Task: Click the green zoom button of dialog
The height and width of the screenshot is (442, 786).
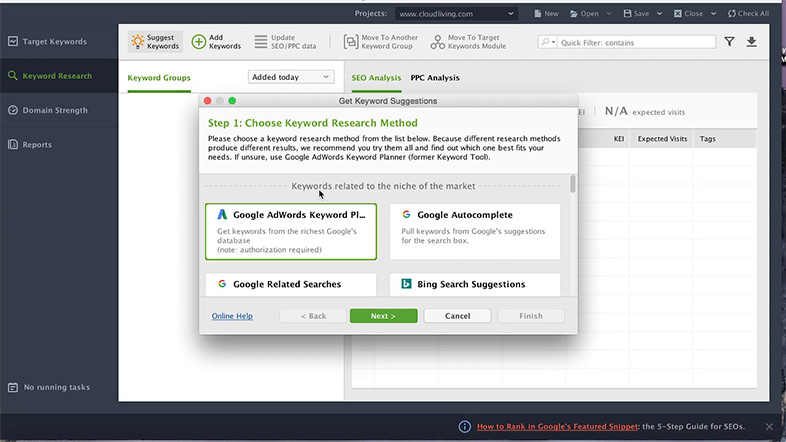Action: tap(232, 101)
